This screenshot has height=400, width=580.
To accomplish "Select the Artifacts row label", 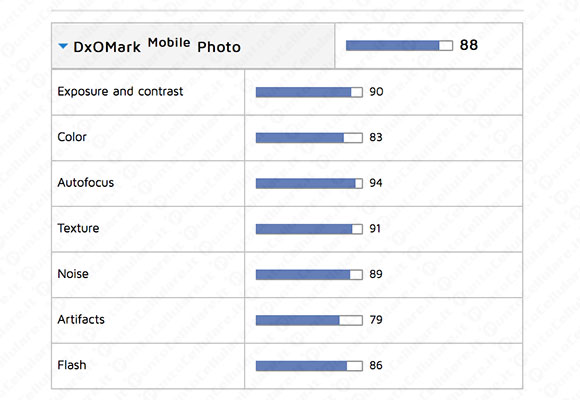I will pyautogui.click(x=81, y=319).
